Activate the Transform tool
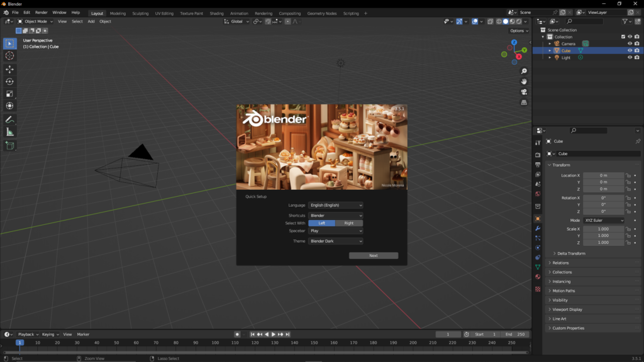 pyautogui.click(x=9, y=106)
